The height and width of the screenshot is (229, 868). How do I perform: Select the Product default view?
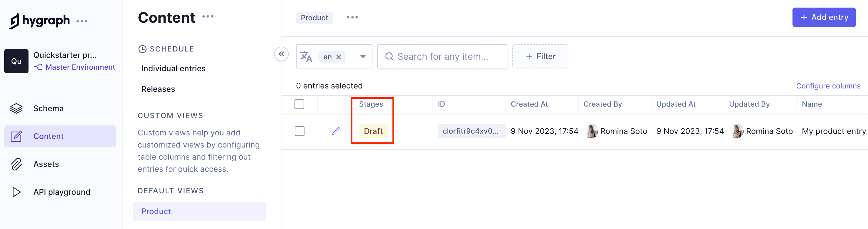point(156,211)
